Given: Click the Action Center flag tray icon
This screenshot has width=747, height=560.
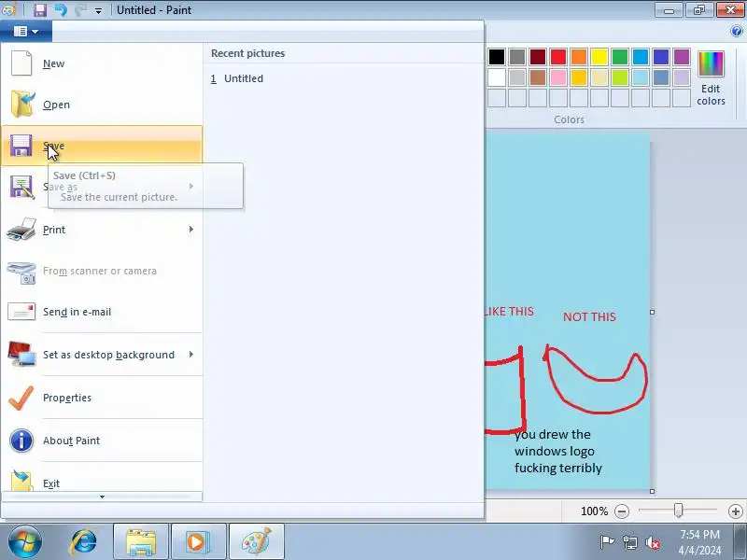Looking at the screenshot, I should coord(607,542).
